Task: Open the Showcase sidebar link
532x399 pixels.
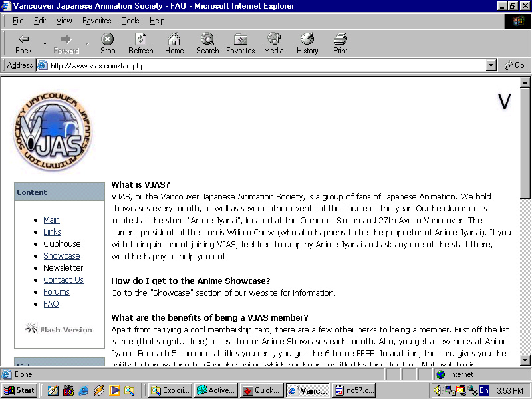Action: click(x=62, y=256)
